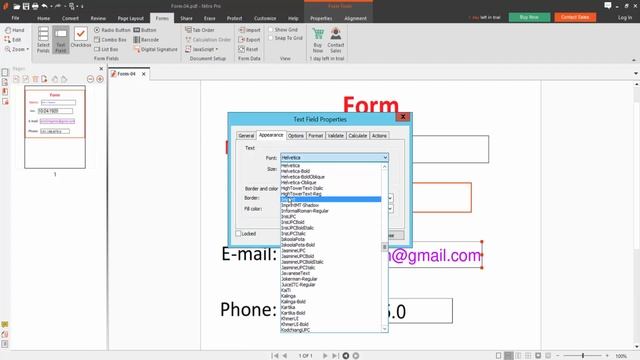
Task: Adjust the zoom slider in status bar
Action: tap(583, 356)
